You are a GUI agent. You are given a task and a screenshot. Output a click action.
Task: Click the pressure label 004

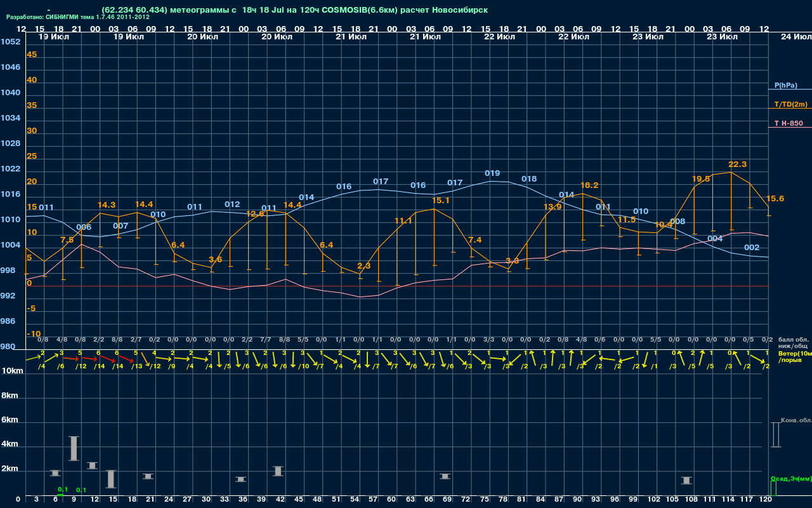(x=715, y=239)
